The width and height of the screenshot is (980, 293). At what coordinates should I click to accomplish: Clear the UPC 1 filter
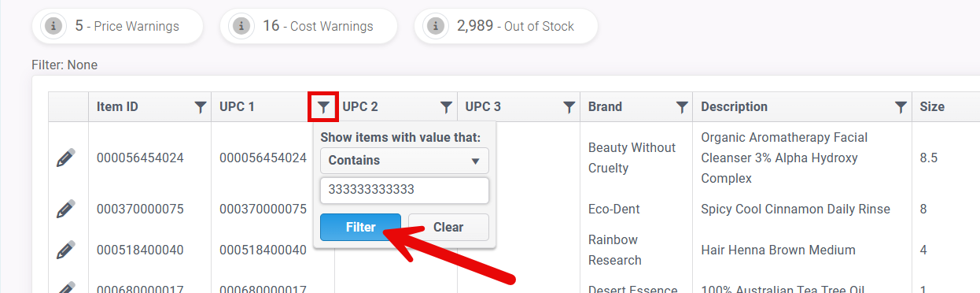(448, 227)
